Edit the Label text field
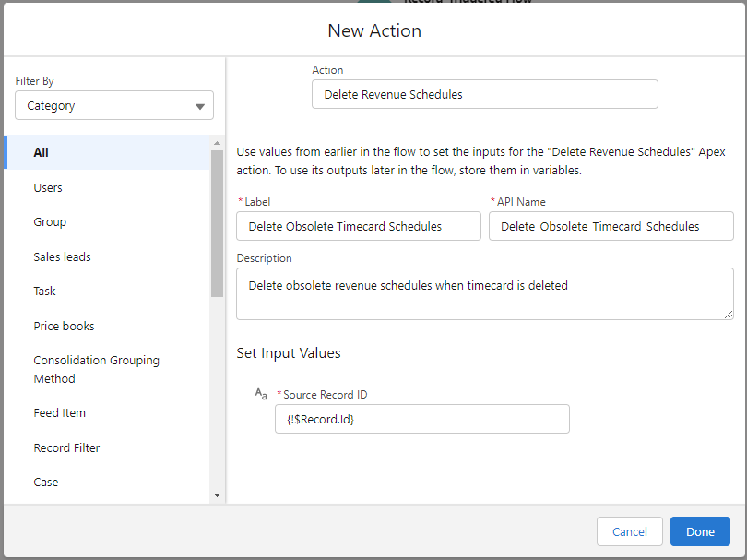The width and height of the screenshot is (747, 560). [x=358, y=226]
